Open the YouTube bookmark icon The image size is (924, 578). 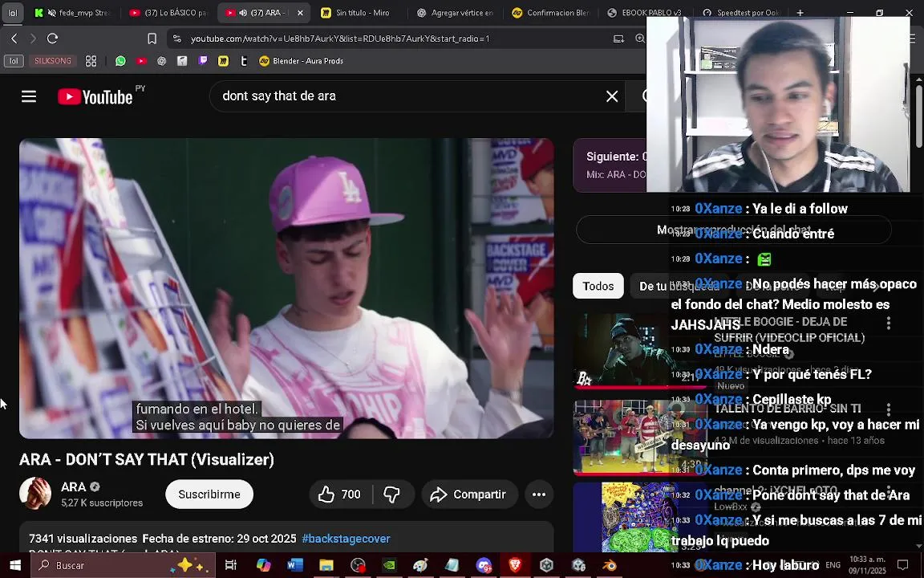pos(141,61)
